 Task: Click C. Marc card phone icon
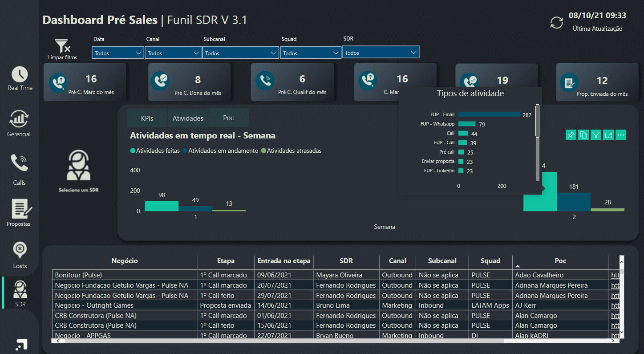pyautogui.click(x=368, y=80)
